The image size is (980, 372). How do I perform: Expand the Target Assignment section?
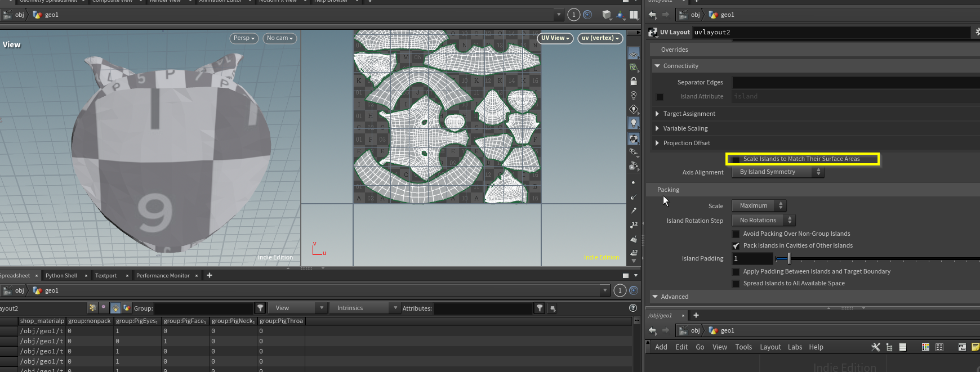[657, 114]
